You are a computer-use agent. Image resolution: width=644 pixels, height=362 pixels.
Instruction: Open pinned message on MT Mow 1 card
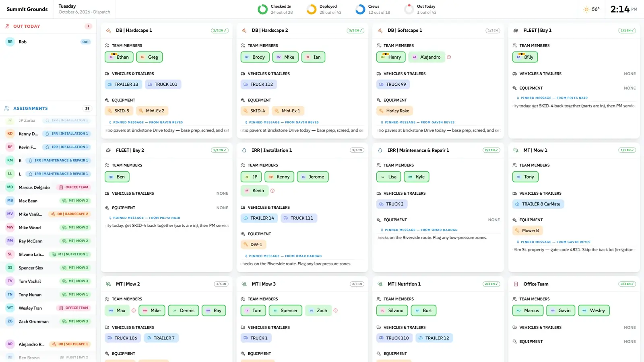[x=574, y=246]
